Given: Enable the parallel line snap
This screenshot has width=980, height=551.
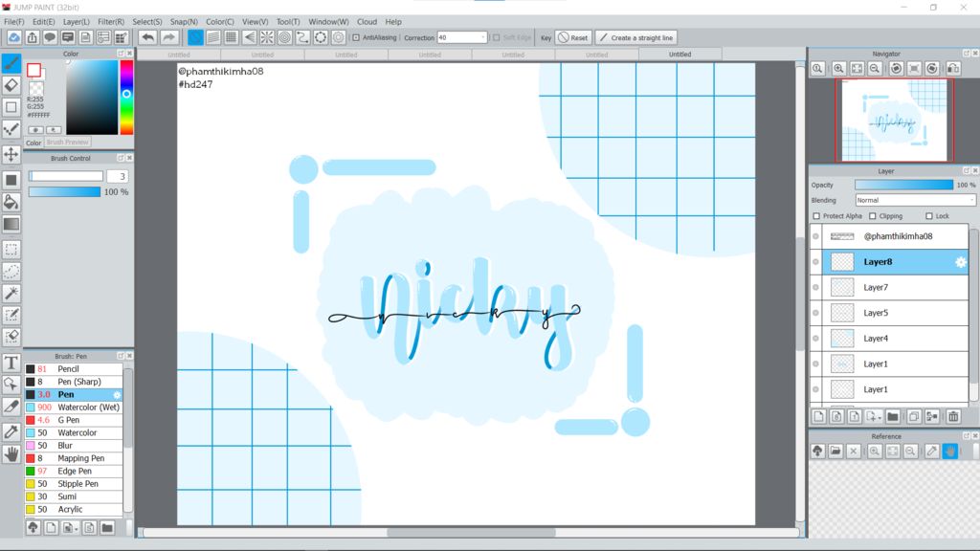Looking at the screenshot, I should pyautogui.click(x=213, y=37).
